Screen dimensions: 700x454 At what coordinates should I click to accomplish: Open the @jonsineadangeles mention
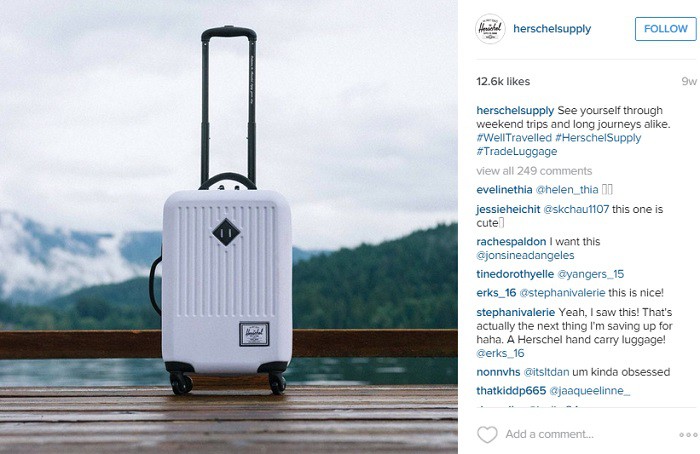pos(525,256)
